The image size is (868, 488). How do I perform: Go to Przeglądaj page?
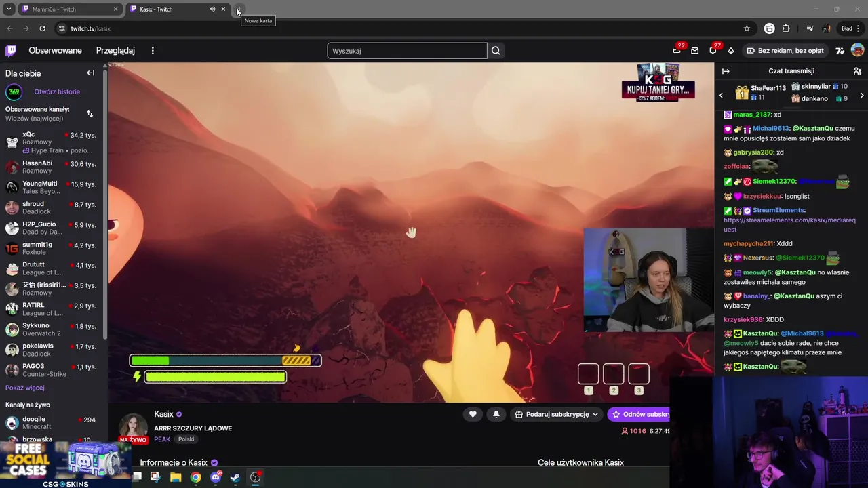(x=115, y=51)
